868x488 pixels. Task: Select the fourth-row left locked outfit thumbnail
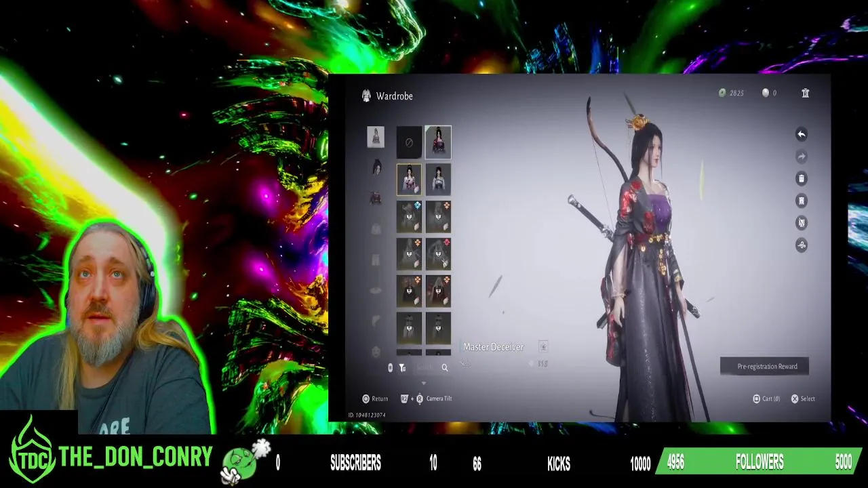pos(409,254)
